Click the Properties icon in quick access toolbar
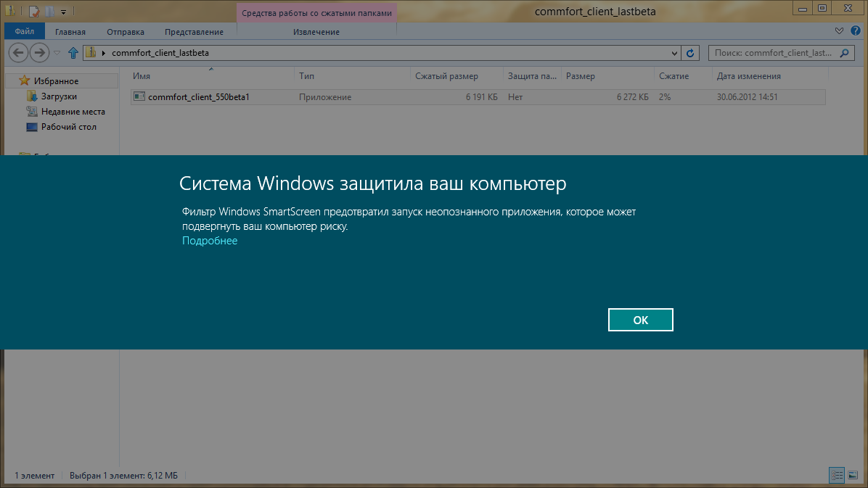 33,11
